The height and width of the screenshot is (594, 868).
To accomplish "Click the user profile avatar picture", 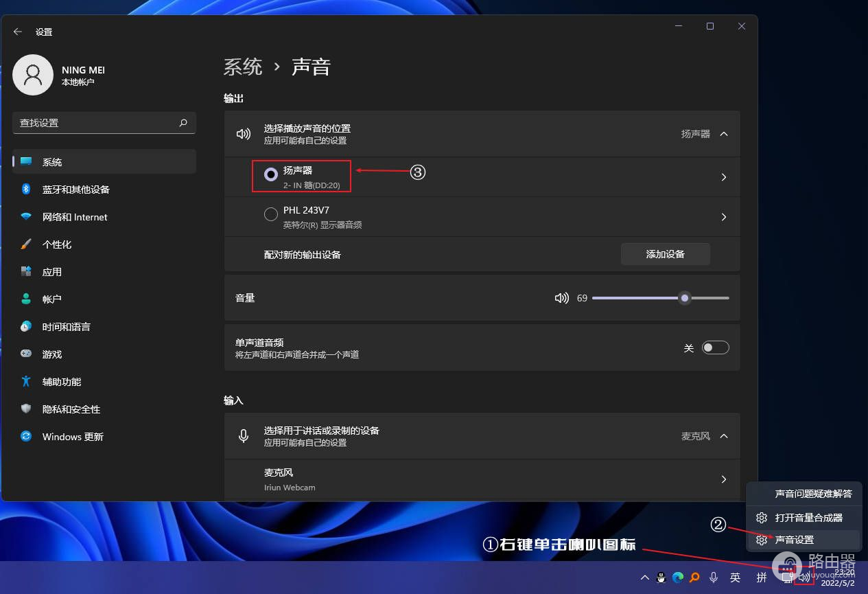I will click(33, 75).
